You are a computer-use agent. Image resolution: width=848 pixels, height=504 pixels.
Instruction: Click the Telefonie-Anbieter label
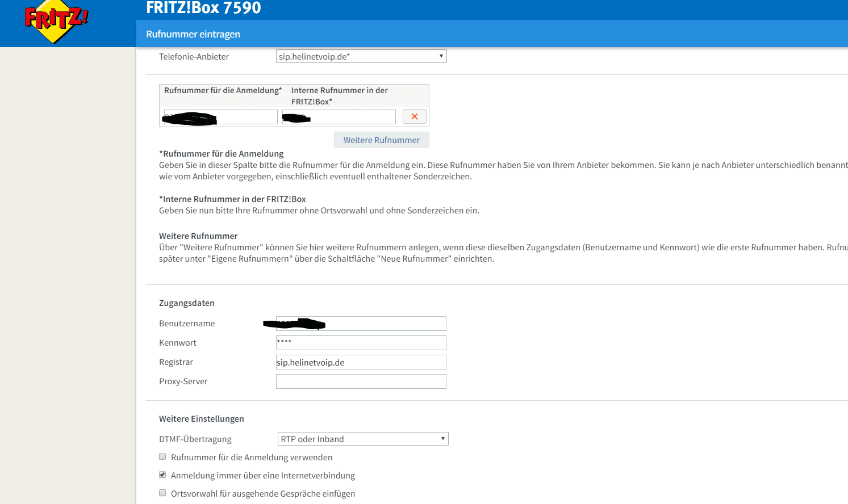point(194,57)
